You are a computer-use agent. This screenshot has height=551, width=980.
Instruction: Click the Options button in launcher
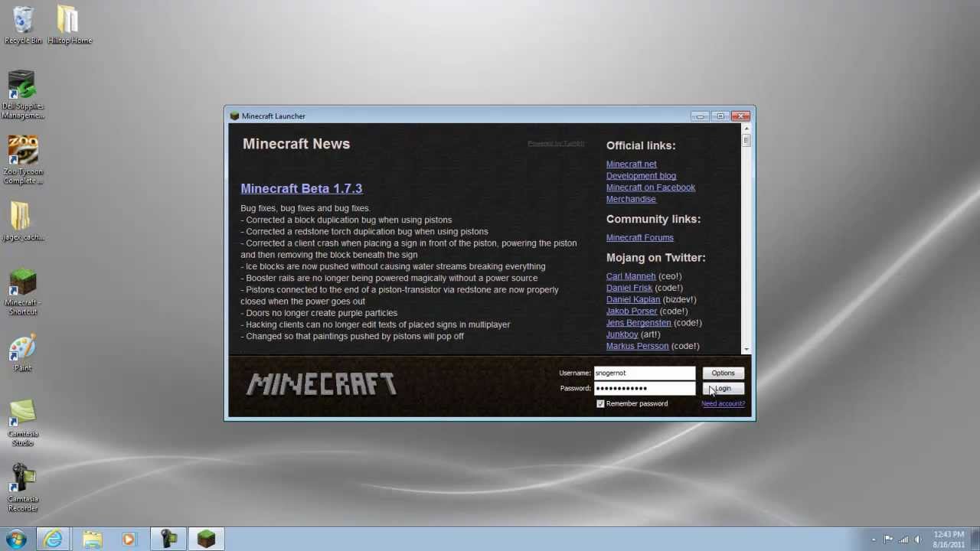(723, 373)
